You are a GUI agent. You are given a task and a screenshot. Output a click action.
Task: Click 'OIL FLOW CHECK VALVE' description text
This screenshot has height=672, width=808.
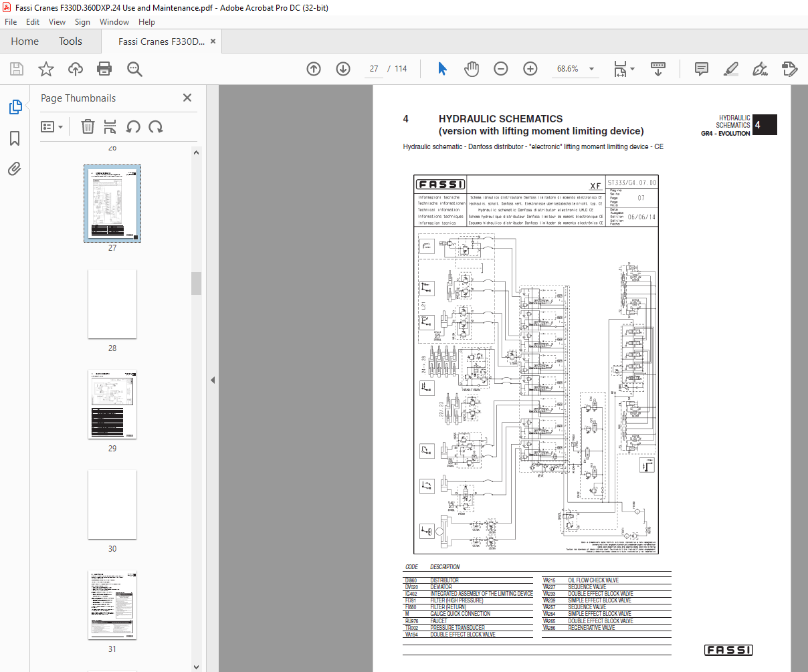(593, 580)
